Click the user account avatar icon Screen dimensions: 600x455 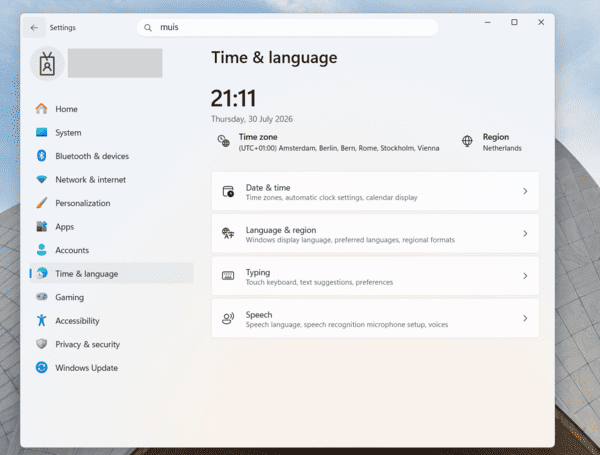coord(47,64)
